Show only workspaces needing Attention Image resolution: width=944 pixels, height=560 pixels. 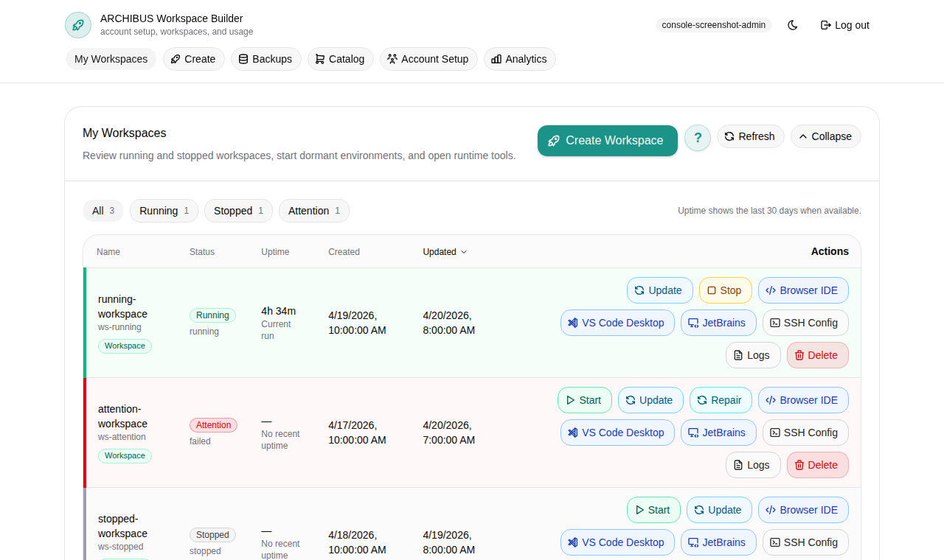click(313, 211)
